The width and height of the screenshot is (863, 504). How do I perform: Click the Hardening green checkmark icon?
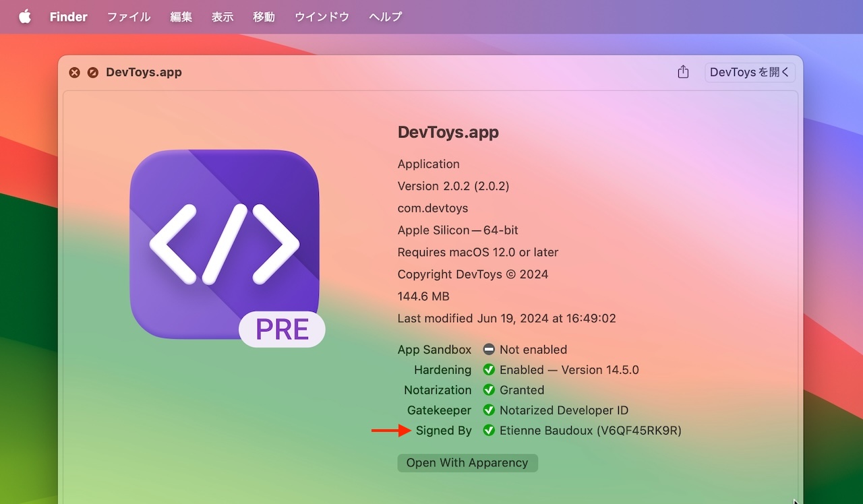coord(489,370)
